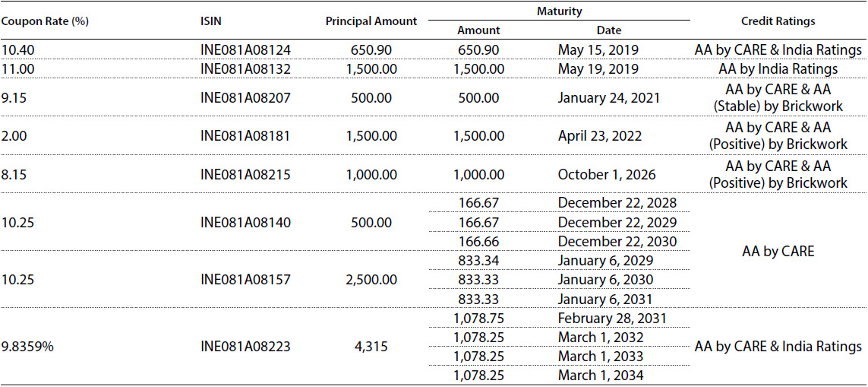Click the 166.66 maturity amount
Image resolution: width=868 pixels, height=387 pixels.
point(479,241)
